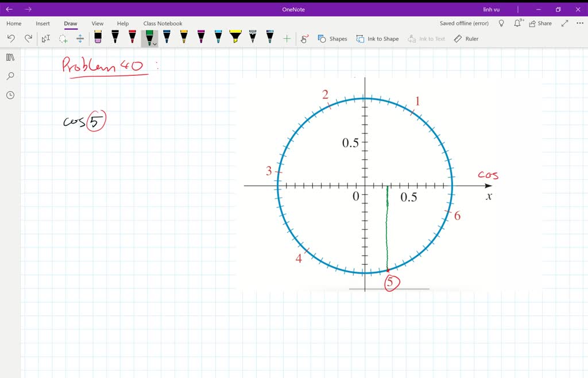Open the green pen options dropdown arrow

(154, 44)
